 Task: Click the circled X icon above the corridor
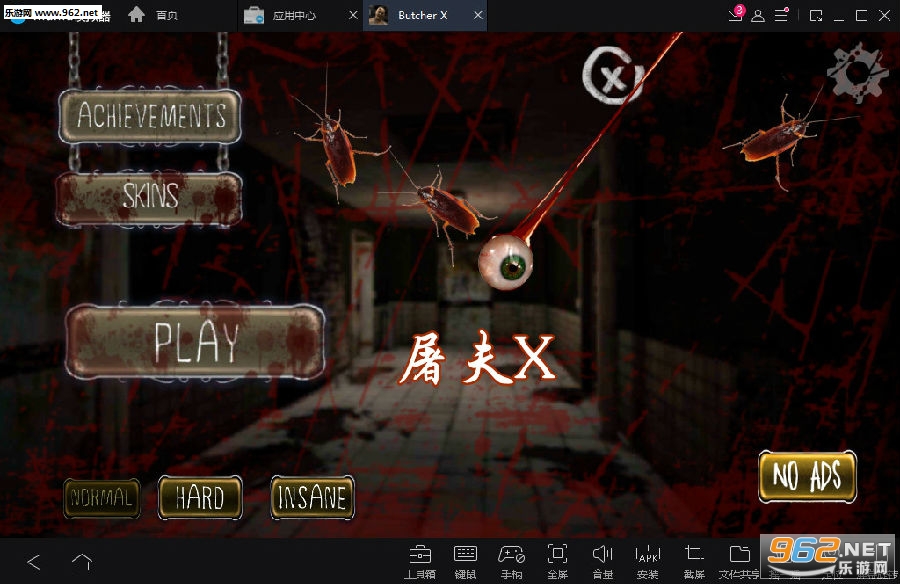tap(612, 76)
